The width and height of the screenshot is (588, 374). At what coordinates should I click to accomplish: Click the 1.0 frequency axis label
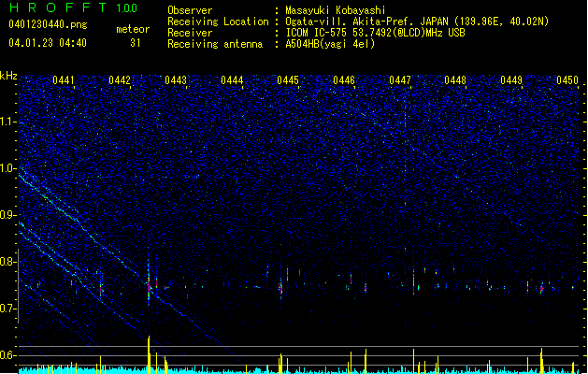click(x=7, y=168)
